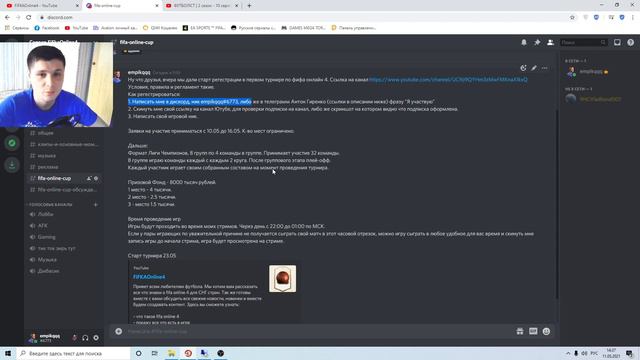Click the Windows taskbar search box

point(73,353)
